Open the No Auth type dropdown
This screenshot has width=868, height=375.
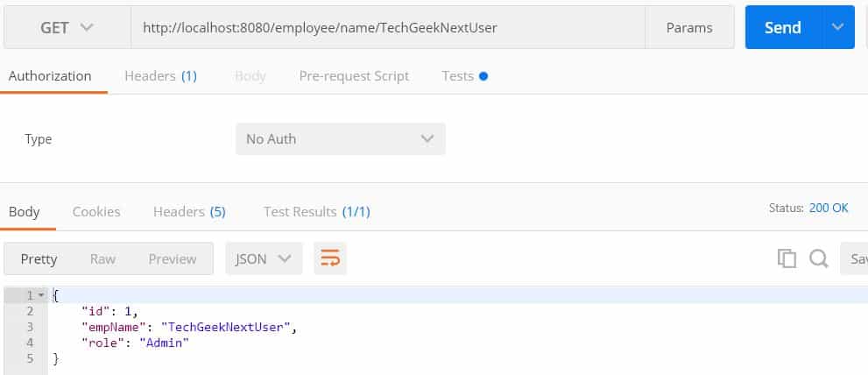click(x=341, y=139)
